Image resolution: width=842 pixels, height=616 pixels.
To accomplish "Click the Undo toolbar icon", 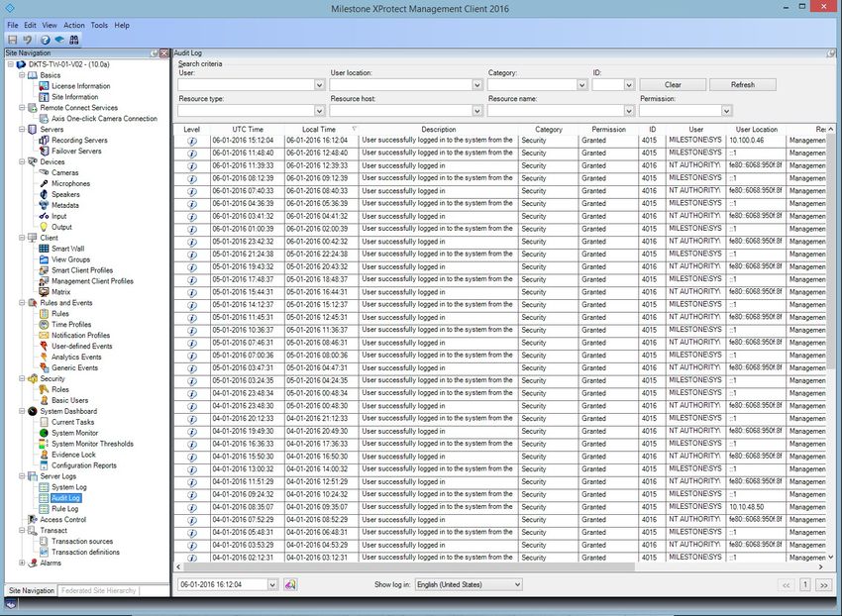I will pos(28,40).
